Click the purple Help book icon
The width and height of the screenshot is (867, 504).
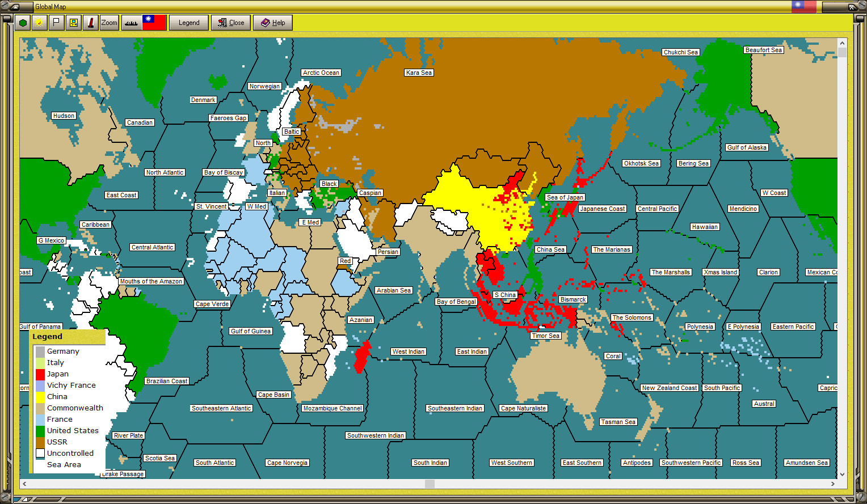[264, 23]
